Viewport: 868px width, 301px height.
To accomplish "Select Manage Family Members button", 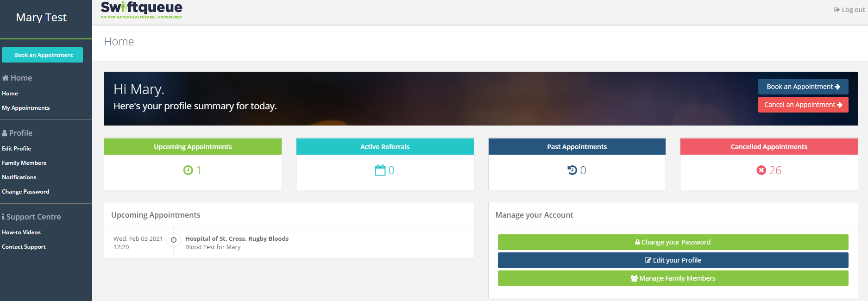I will click(x=673, y=278).
